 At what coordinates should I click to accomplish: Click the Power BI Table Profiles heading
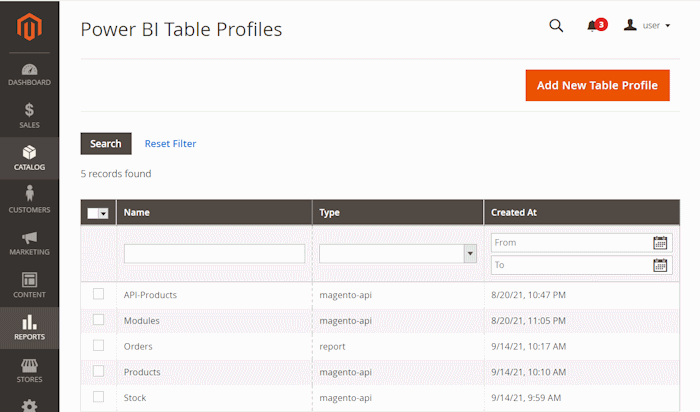[x=181, y=29]
